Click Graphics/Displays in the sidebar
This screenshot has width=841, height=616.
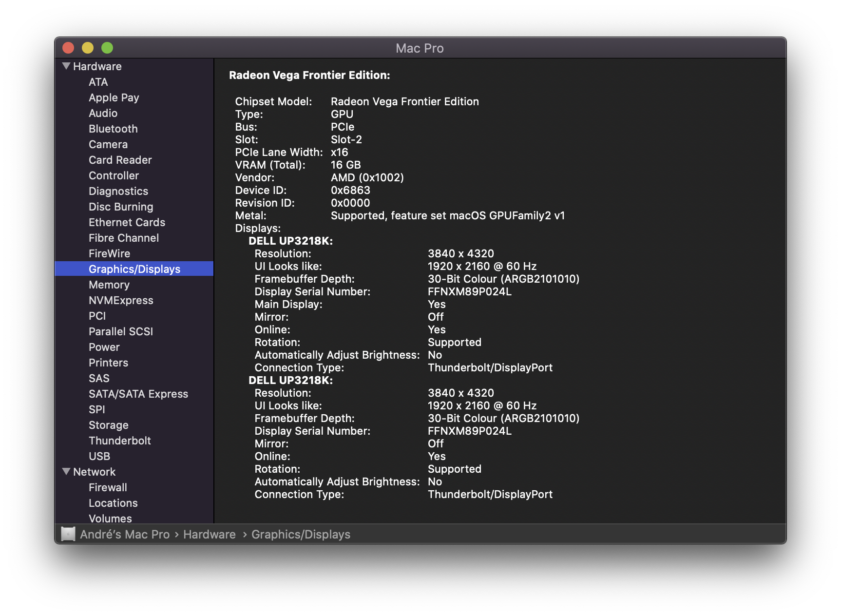point(134,269)
